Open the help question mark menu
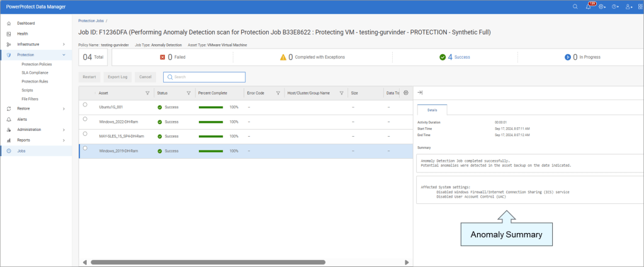This screenshot has height=267, width=644. [x=615, y=7]
